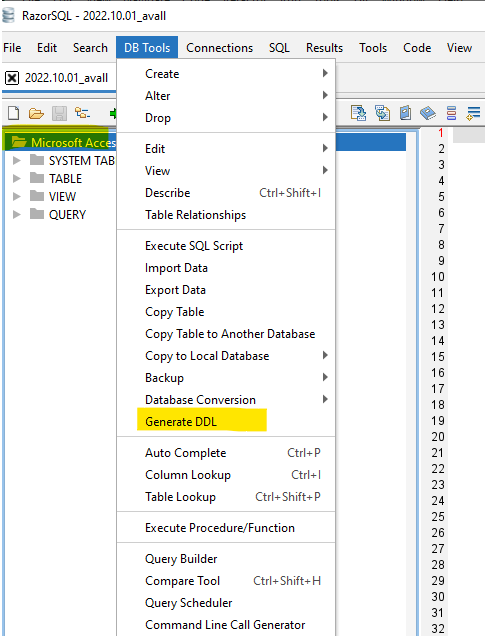Switch to the 2022.10.01_avall tab

[67, 77]
